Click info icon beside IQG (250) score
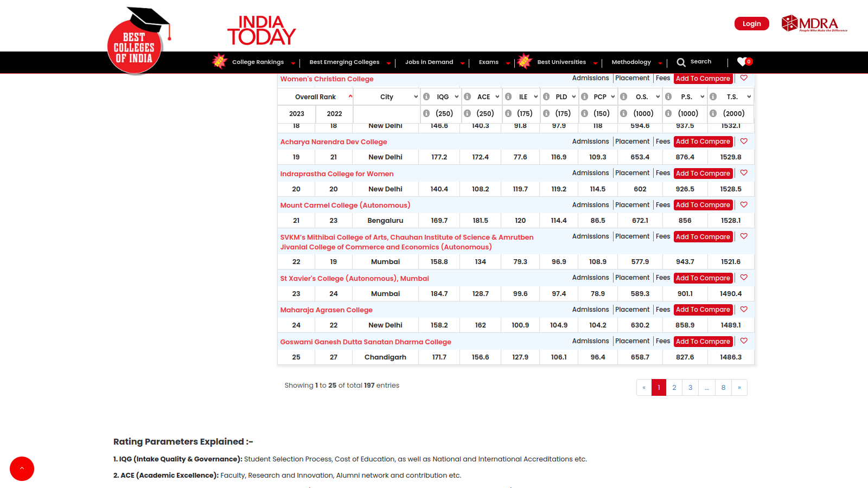The width and height of the screenshot is (868, 488). [x=426, y=113]
